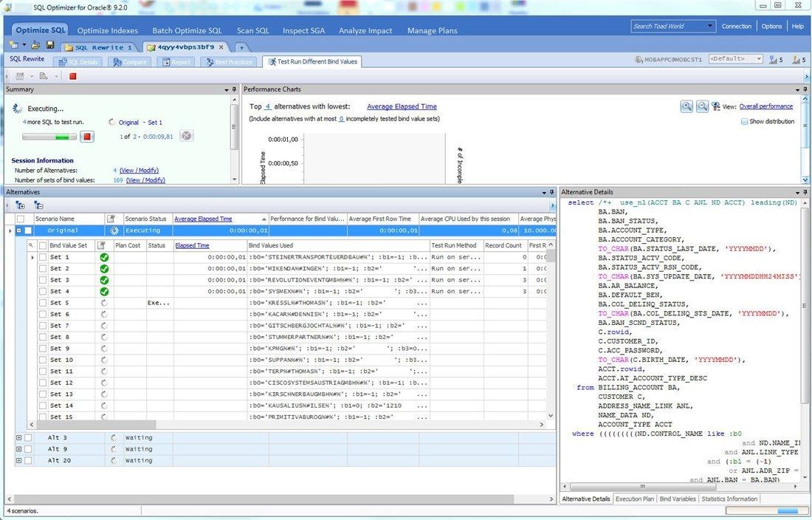Open the Inspect SGA module

[x=304, y=30]
